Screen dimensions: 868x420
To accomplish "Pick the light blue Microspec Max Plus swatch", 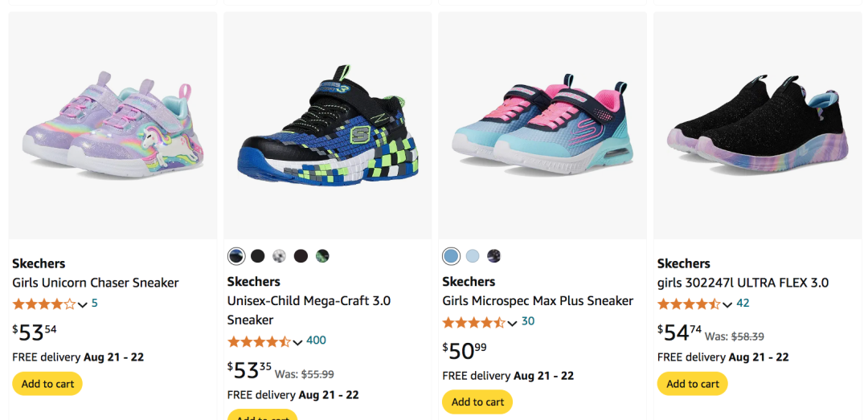I will (x=473, y=256).
